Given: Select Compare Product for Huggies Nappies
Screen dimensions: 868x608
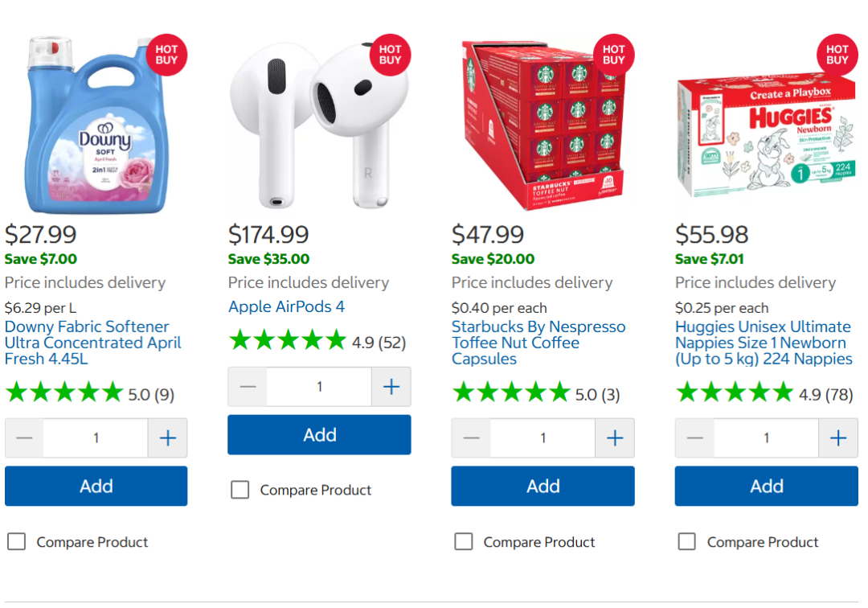Looking at the screenshot, I should point(687,542).
